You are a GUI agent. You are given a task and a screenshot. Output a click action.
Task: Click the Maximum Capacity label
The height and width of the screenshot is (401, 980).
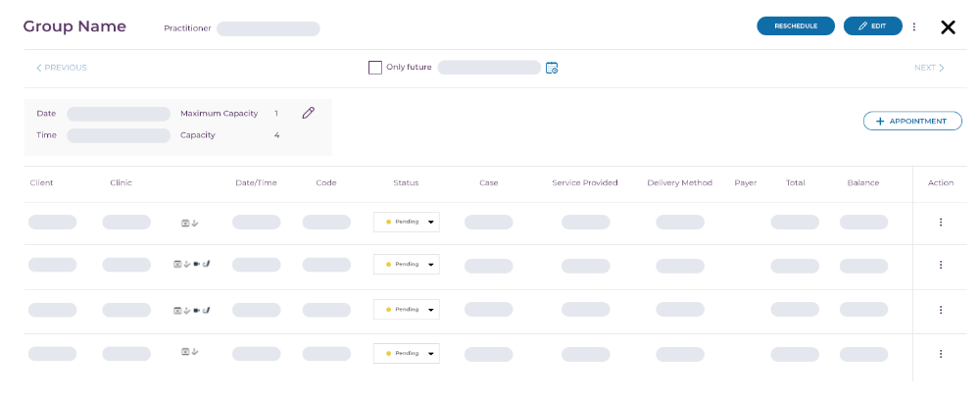tap(220, 113)
